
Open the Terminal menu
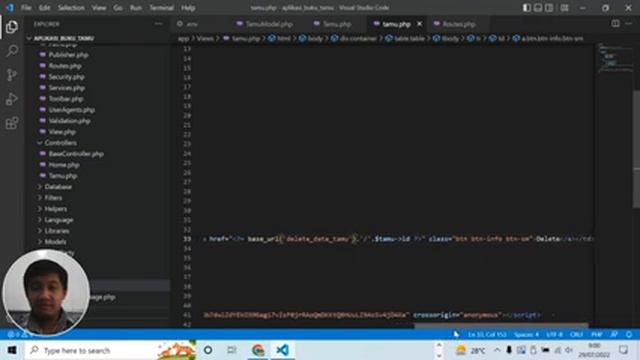tap(162, 8)
